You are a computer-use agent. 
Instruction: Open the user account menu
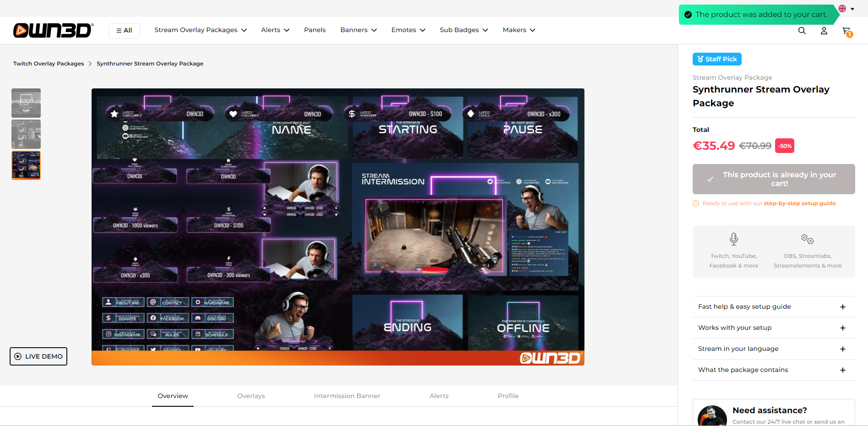point(824,30)
